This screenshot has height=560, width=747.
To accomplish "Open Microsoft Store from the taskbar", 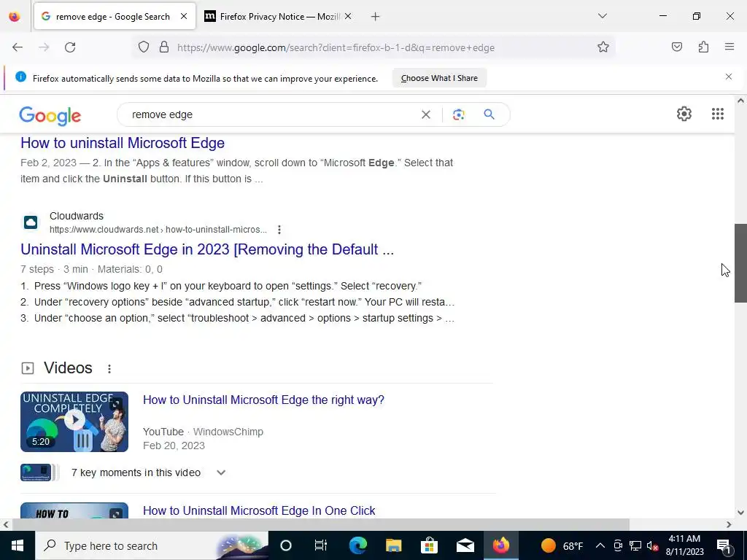I will pyautogui.click(x=429, y=545).
